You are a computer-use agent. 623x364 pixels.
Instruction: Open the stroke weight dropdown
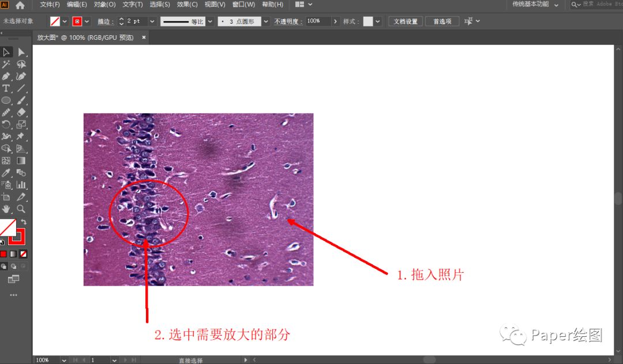click(152, 21)
